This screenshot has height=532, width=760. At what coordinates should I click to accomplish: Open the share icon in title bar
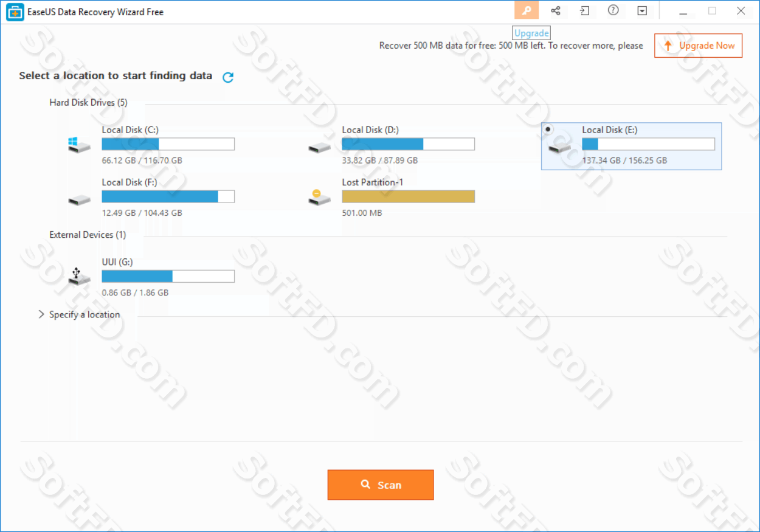pyautogui.click(x=555, y=10)
